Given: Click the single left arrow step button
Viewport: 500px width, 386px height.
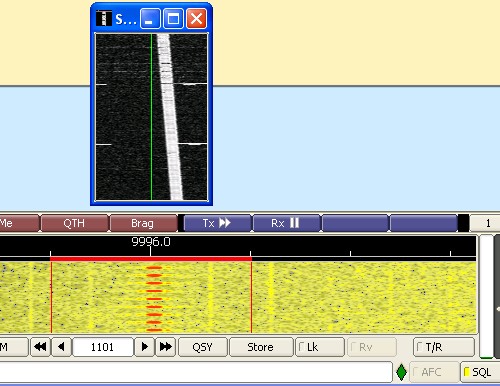Looking at the screenshot, I should [61, 347].
